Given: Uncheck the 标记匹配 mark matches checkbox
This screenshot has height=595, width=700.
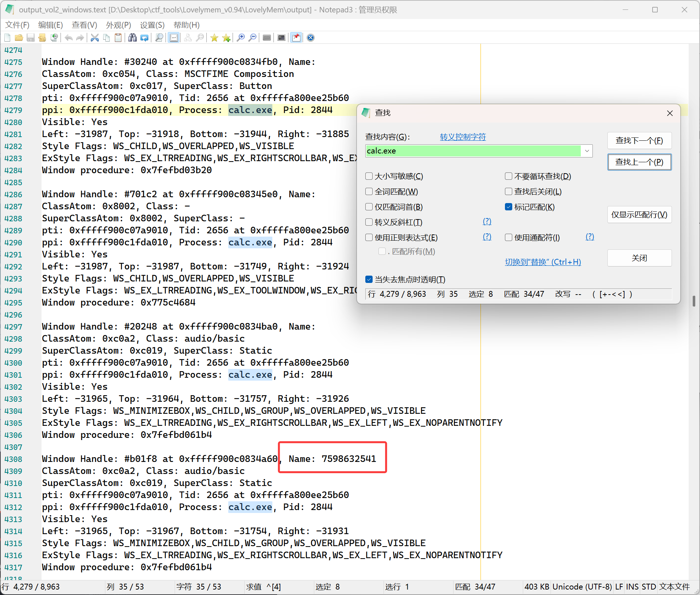Looking at the screenshot, I should [509, 207].
